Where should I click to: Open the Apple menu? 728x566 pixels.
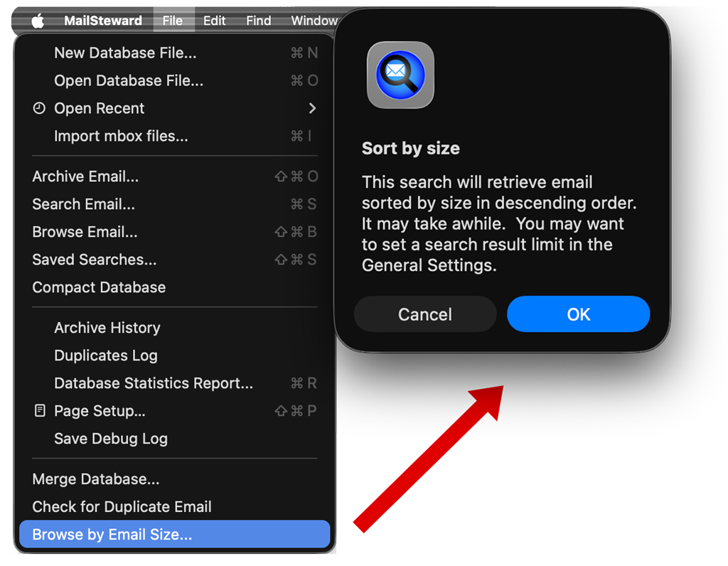tap(36, 20)
